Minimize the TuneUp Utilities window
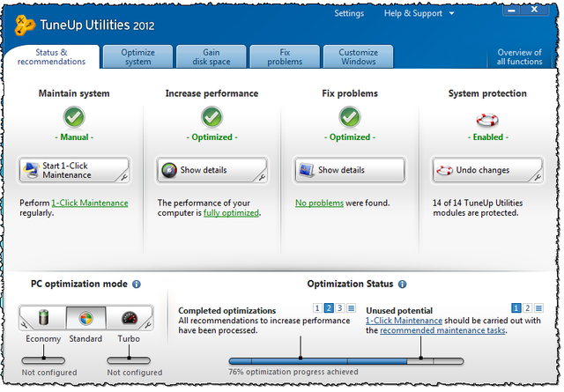Image resolution: width=564 pixels, height=392 pixels. (511, 10)
